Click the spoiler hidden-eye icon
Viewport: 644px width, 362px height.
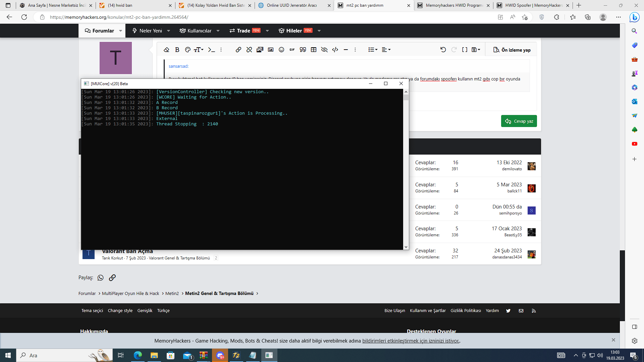(x=324, y=50)
